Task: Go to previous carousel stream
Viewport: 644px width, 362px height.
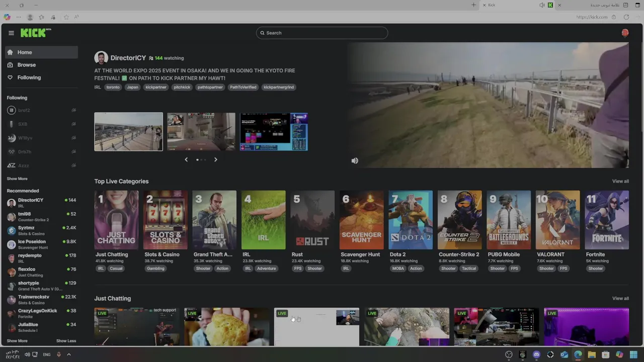Action: click(x=186, y=159)
